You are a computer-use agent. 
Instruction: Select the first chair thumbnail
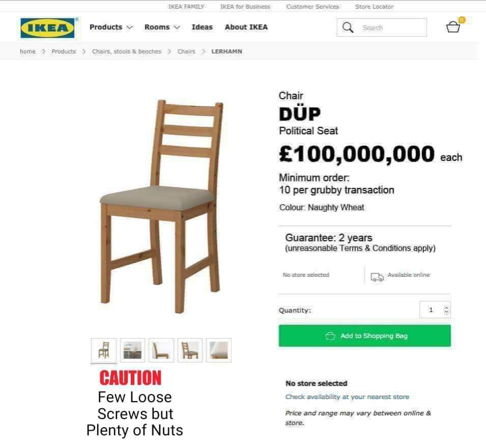pyautogui.click(x=104, y=350)
